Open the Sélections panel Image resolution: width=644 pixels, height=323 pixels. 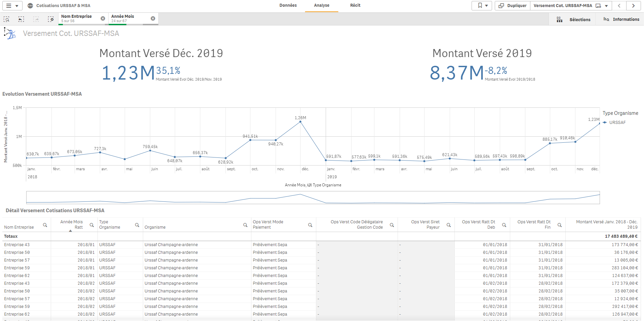pos(573,19)
